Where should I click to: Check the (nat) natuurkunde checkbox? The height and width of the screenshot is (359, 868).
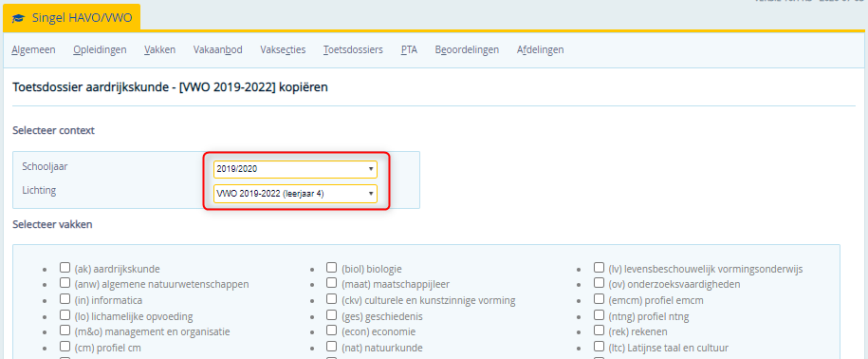point(332,348)
